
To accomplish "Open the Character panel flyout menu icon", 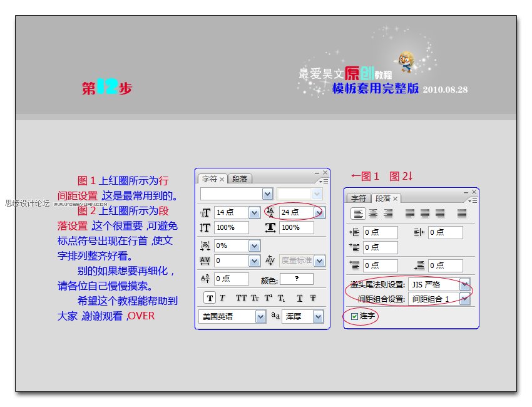I will [324, 181].
